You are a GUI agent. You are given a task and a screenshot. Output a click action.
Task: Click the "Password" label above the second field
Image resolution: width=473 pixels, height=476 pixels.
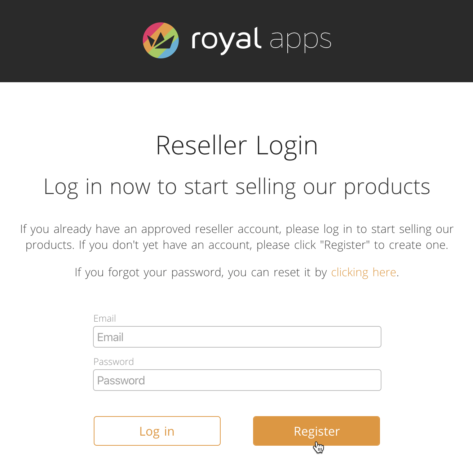click(x=114, y=362)
